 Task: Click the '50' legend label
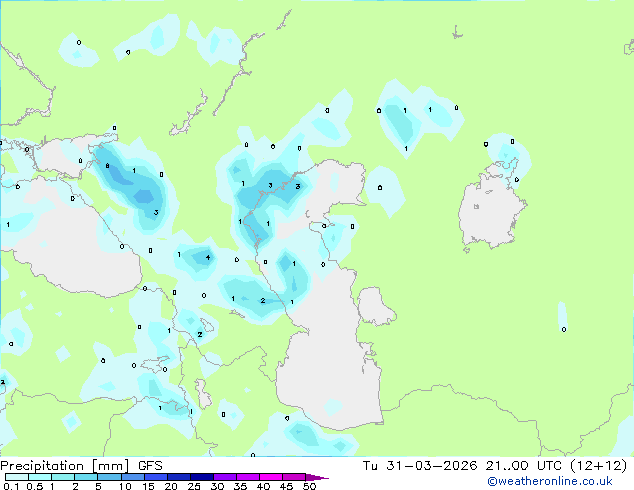pos(309,486)
